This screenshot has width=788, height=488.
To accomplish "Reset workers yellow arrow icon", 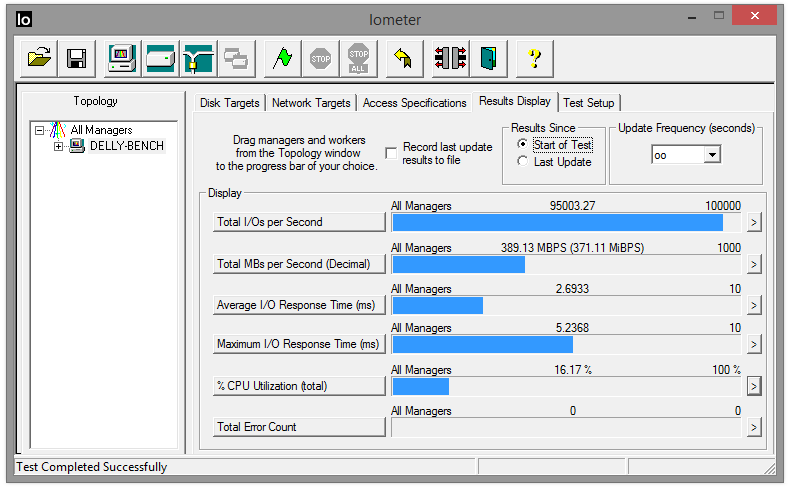I will [x=404, y=58].
